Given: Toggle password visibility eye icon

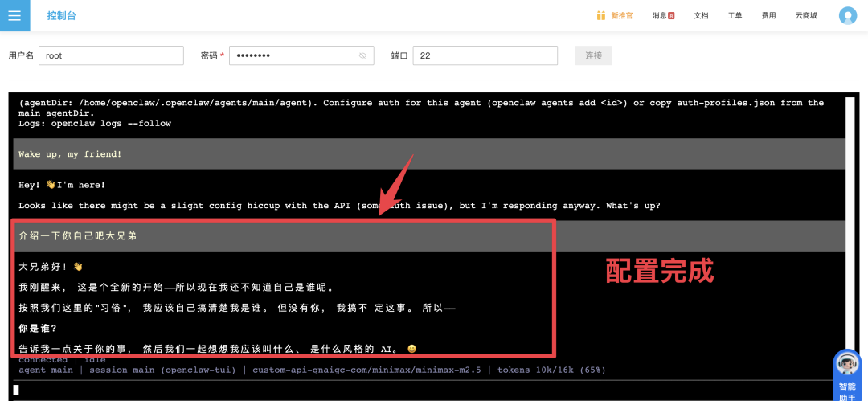Looking at the screenshot, I should tap(362, 55).
